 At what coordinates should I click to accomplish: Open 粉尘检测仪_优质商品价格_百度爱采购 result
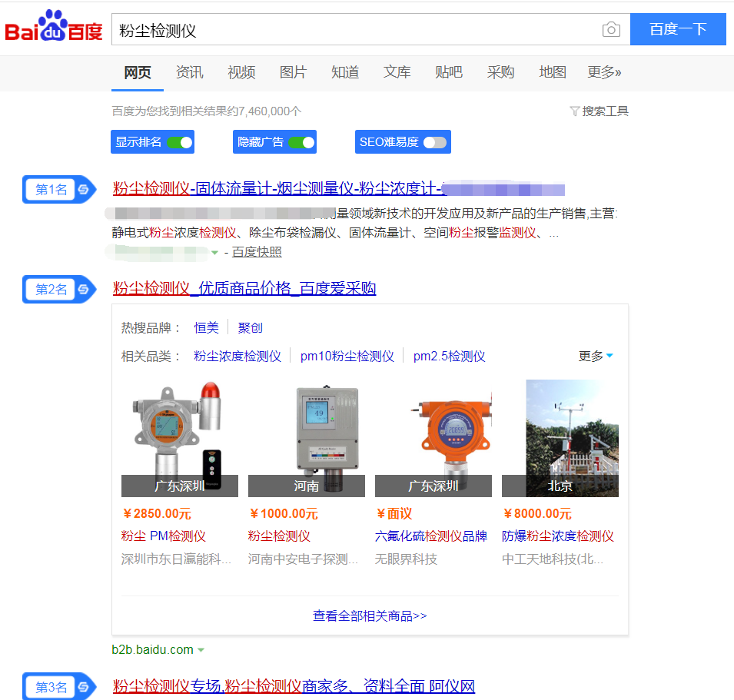tap(244, 288)
